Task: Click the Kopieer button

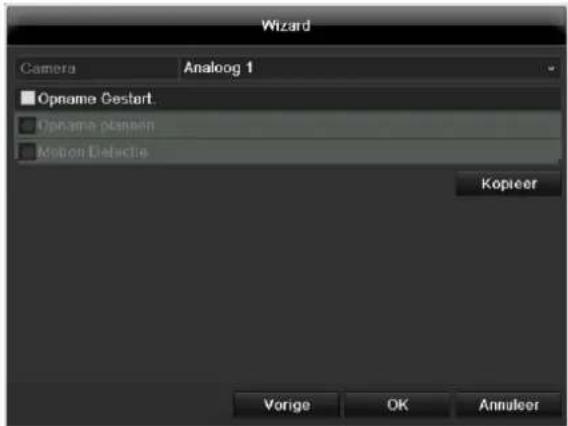Action: pos(508,184)
